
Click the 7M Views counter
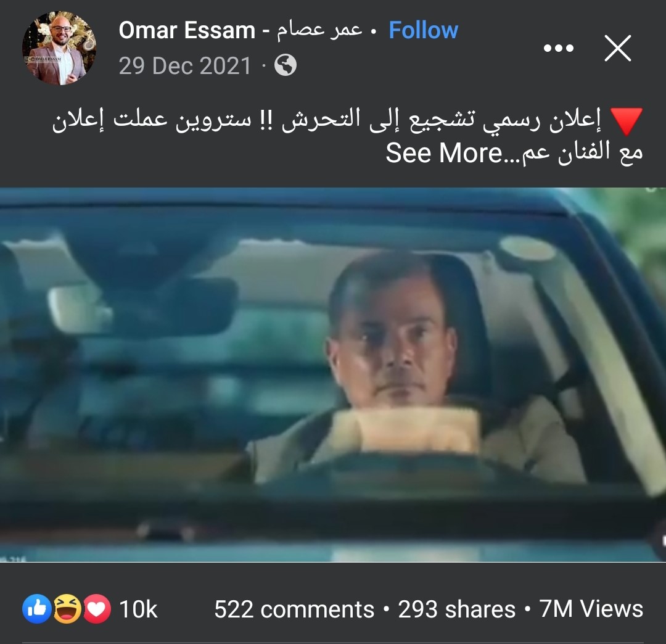tap(591, 609)
